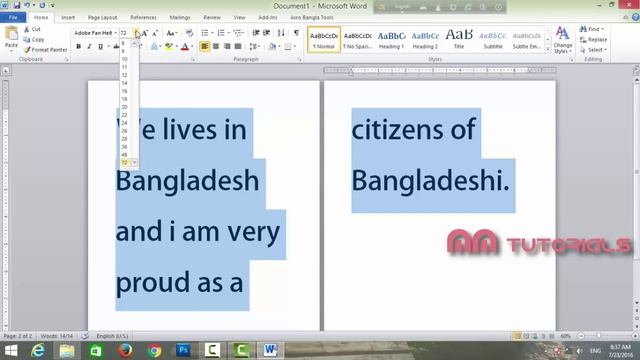Toggle Underline formatting
This screenshot has height=360, width=640.
click(100, 47)
